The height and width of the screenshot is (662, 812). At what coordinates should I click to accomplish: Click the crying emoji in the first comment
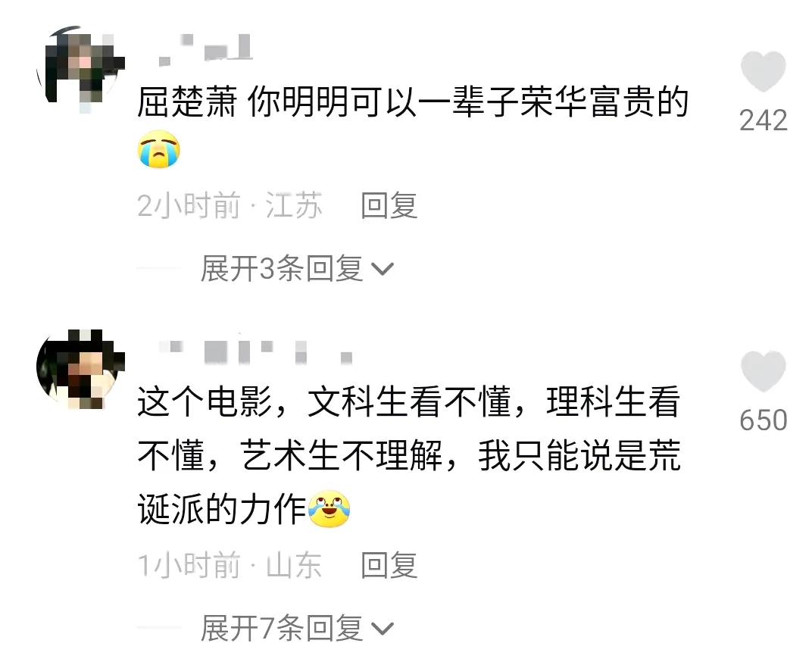(159, 148)
